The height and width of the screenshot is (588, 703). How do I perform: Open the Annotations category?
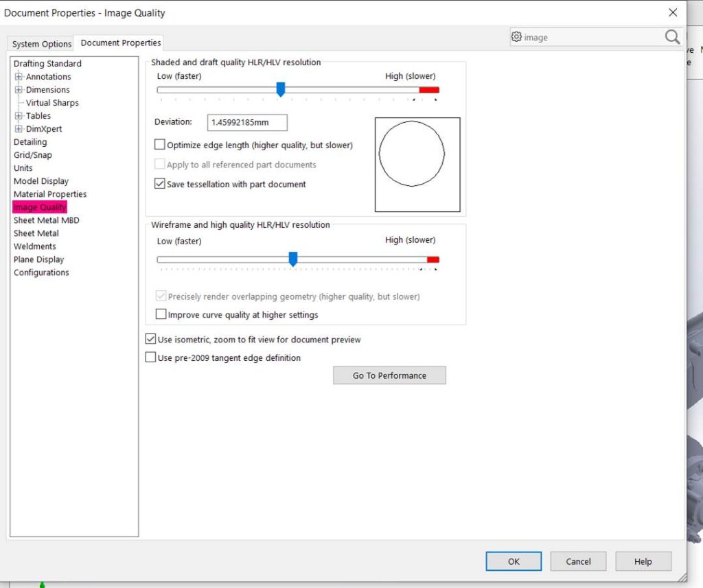click(49, 77)
